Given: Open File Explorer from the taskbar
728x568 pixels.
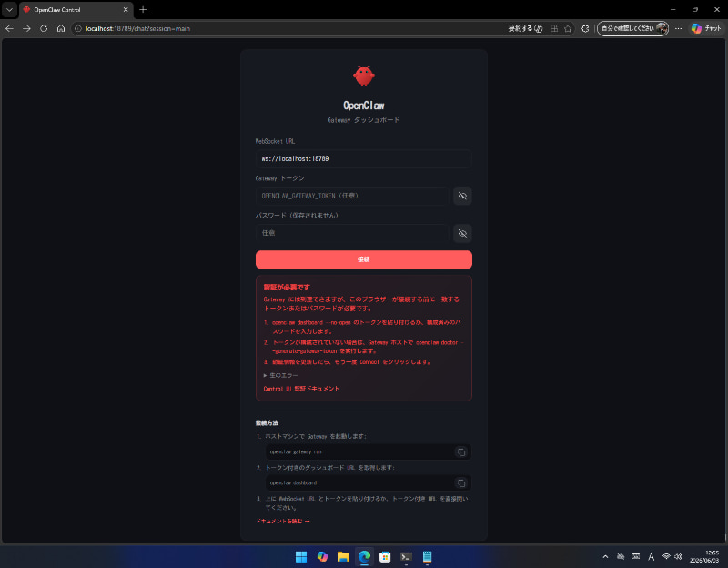Looking at the screenshot, I should tap(343, 556).
